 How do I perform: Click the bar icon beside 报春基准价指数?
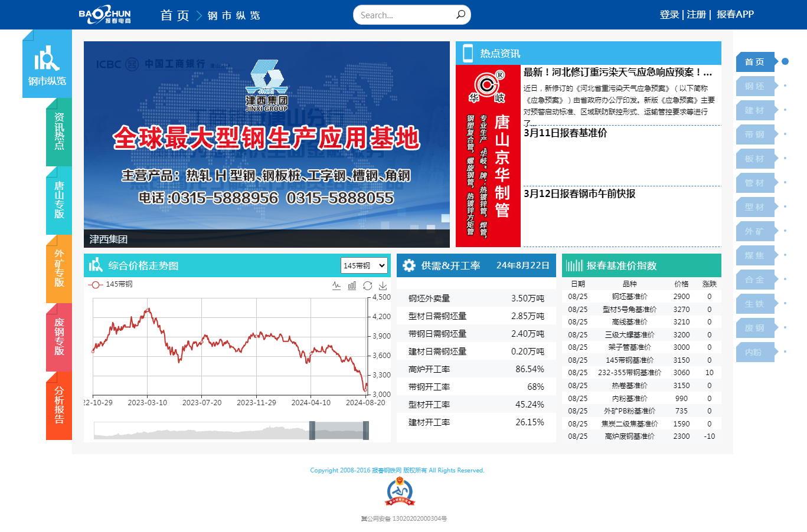pos(574,265)
